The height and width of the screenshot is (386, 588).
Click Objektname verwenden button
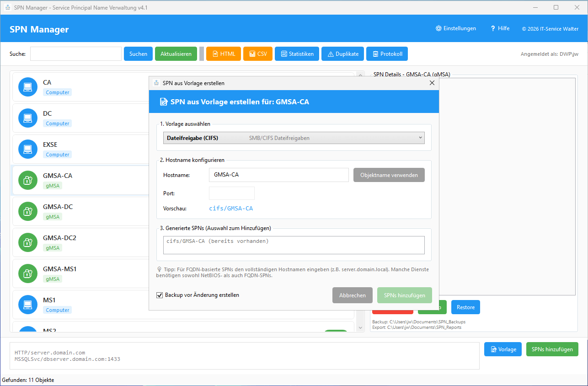coord(389,175)
